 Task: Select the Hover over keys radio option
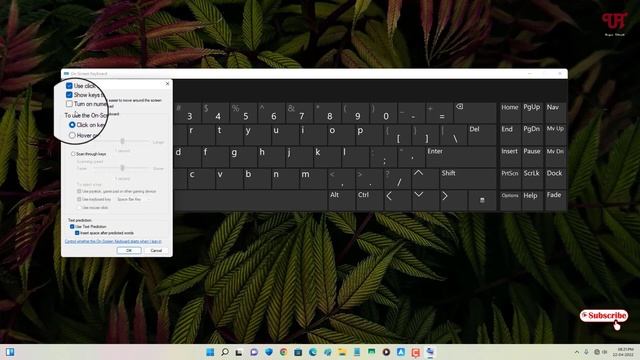pyautogui.click(x=72, y=135)
